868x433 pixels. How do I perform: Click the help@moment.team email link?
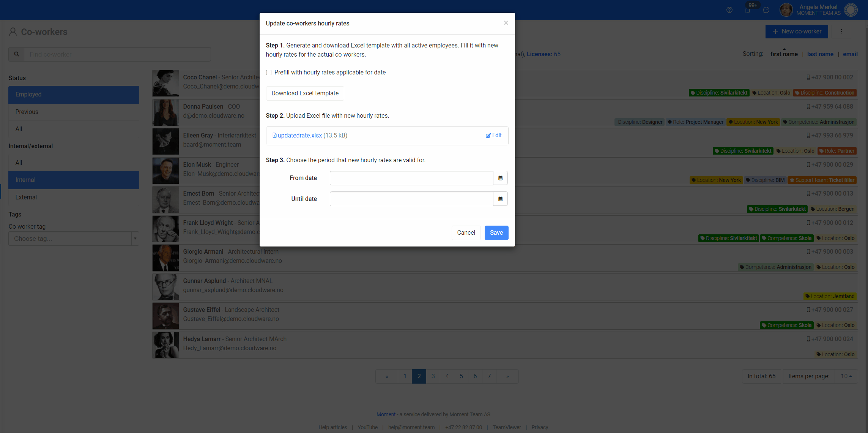411,428
